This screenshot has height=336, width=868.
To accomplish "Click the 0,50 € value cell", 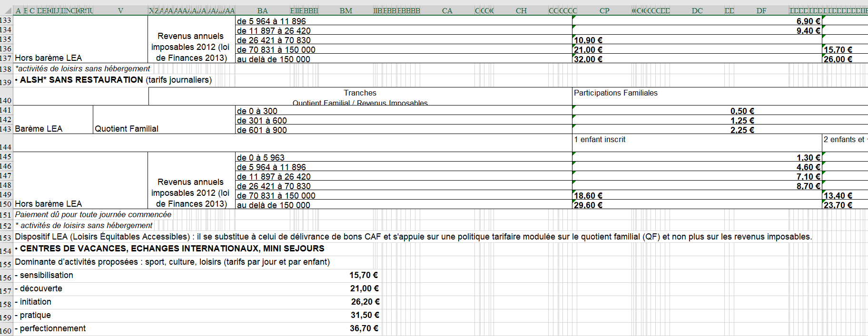I will point(742,111).
